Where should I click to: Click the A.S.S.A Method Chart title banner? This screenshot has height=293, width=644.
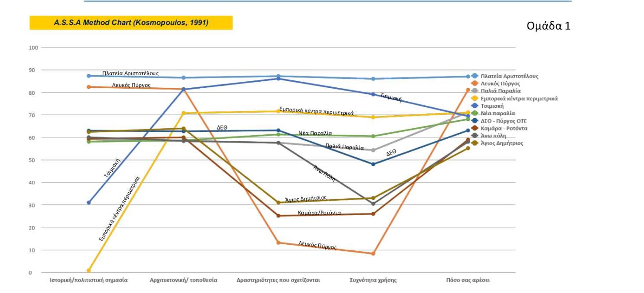tap(131, 23)
